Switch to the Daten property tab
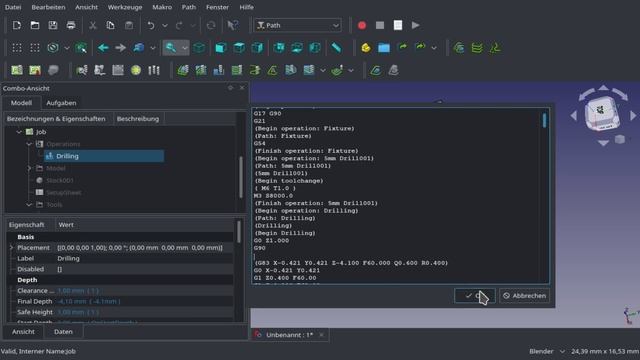640x360 pixels. pos(63,332)
